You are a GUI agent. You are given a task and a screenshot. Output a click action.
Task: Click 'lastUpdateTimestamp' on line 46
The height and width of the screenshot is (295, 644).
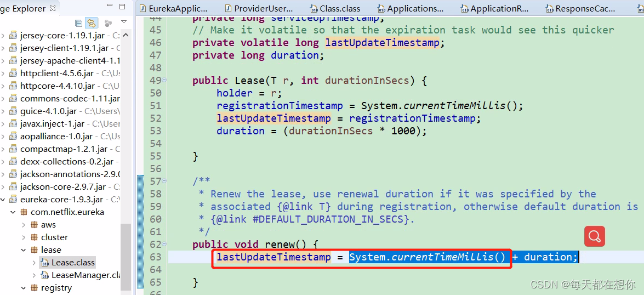click(x=383, y=42)
